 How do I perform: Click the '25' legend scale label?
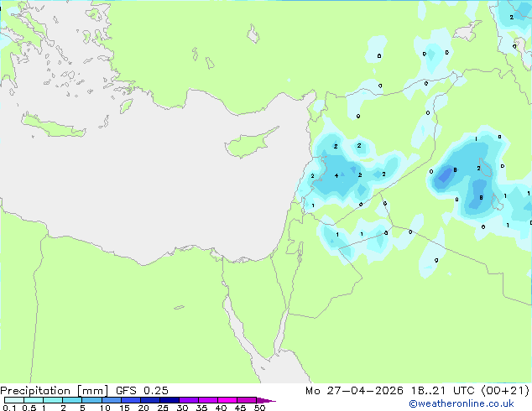pos(163,408)
